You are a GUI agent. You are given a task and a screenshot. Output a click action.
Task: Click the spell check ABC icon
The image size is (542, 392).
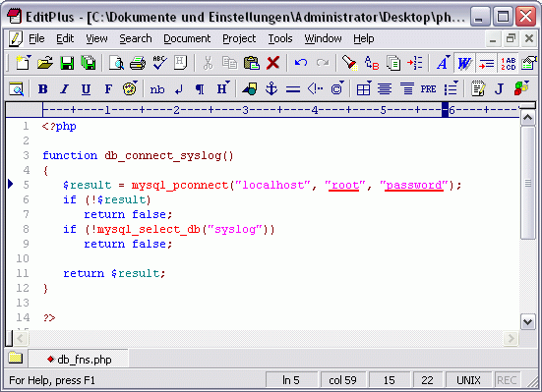pyautogui.click(x=159, y=63)
